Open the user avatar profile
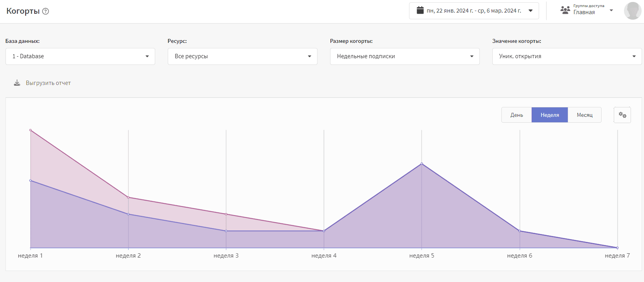Image resolution: width=644 pixels, height=282 pixels. pyautogui.click(x=632, y=11)
